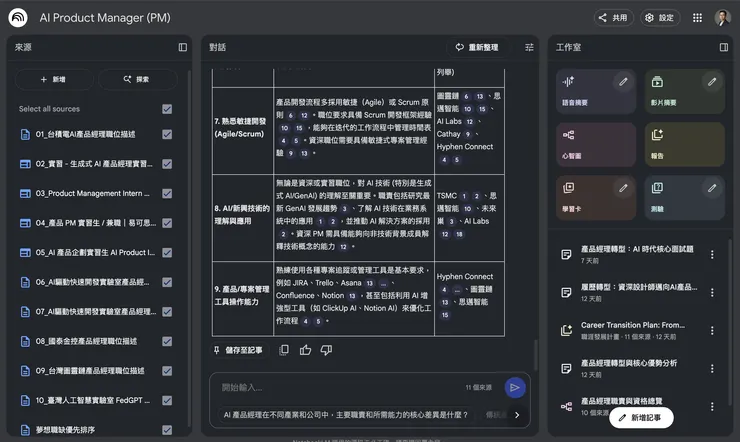Open source 夢想職缺優先排序
The height and width of the screenshot is (442, 740).
coord(65,430)
